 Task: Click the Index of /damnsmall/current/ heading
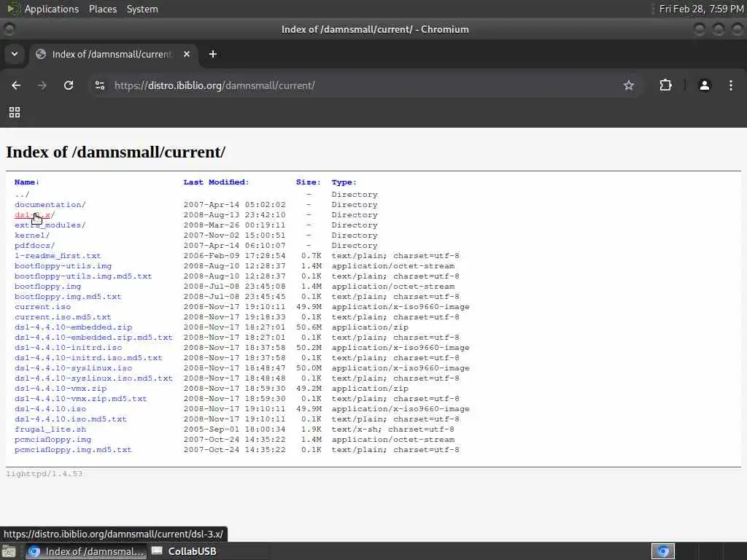pyautogui.click(x=115, y=152)
